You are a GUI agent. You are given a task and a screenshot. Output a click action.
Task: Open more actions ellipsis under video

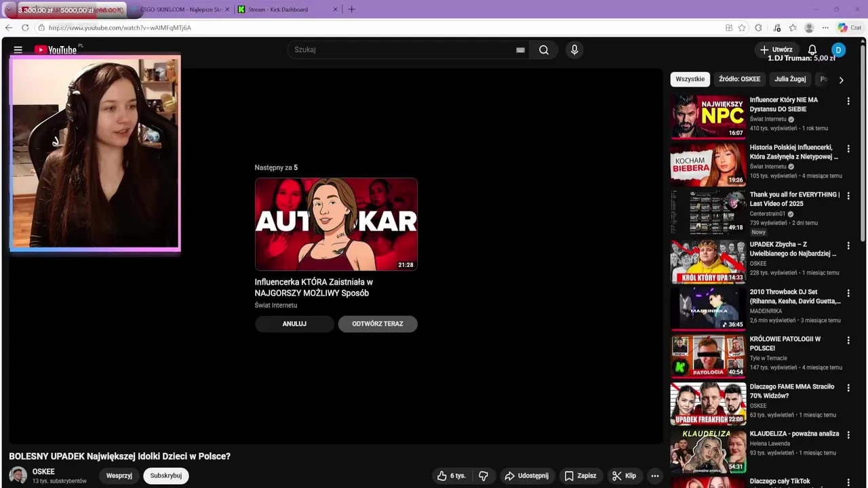point(655,476)
